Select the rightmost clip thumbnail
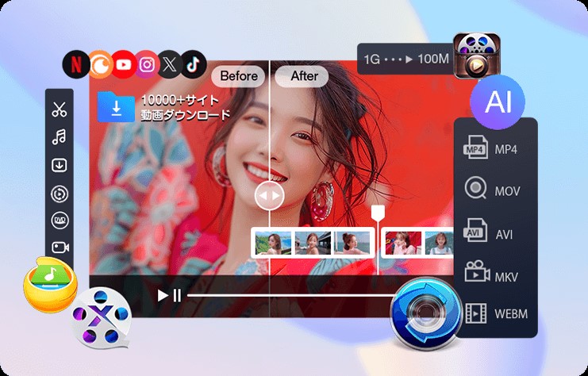Viewport: 588px width, 376px height. pyautogui.click(x=440, y=243)
